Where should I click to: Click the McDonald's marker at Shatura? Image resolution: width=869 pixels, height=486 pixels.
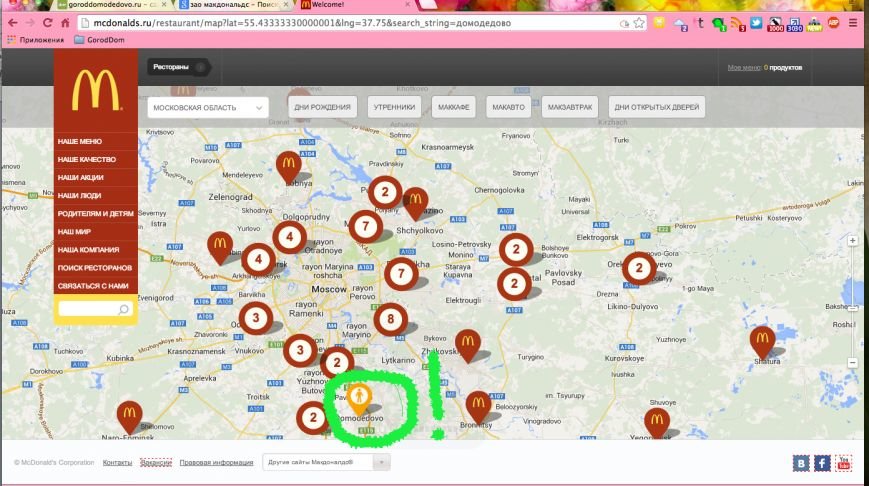coord(763,341)
